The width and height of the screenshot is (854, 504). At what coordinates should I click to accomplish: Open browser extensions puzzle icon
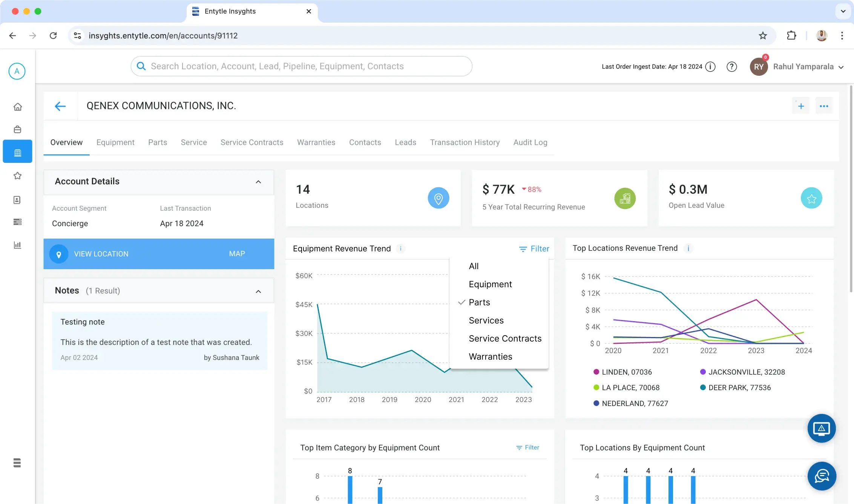(791, 35)
